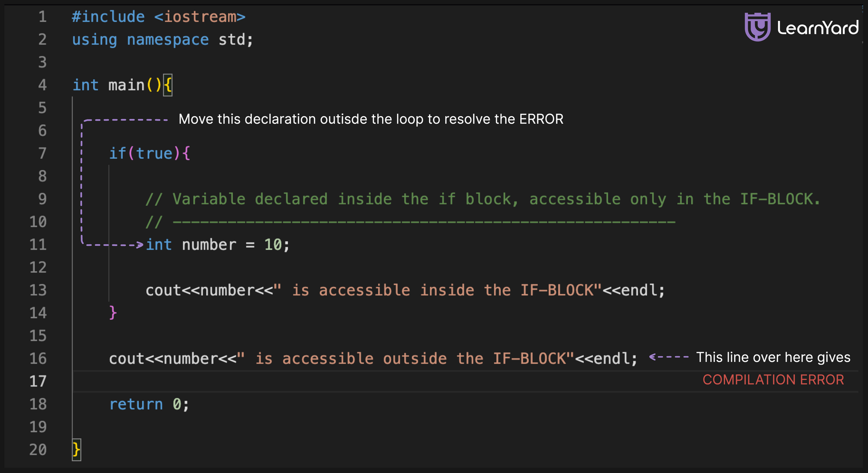Click line number 17 in the gutter

click(38, 381)
